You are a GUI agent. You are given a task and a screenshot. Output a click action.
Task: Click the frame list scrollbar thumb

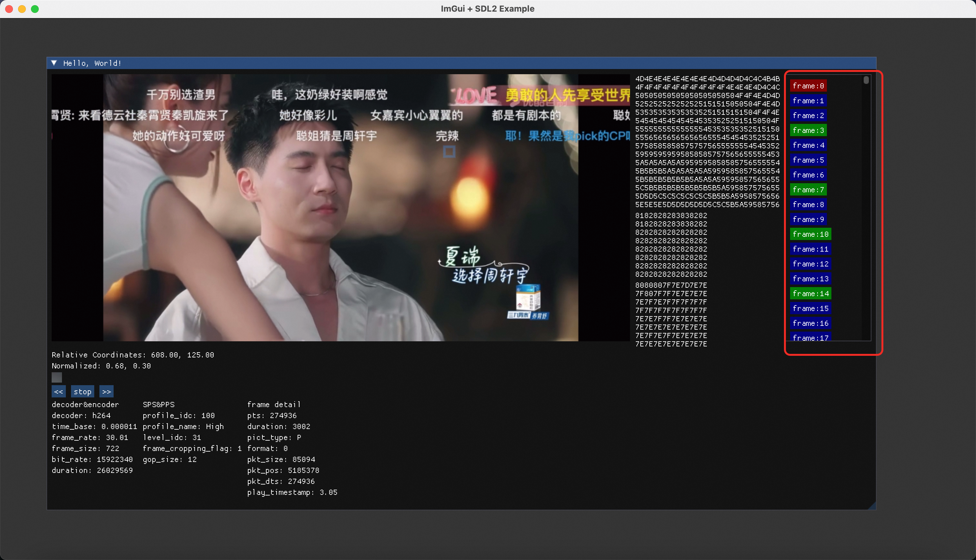[x=866, y=80]
